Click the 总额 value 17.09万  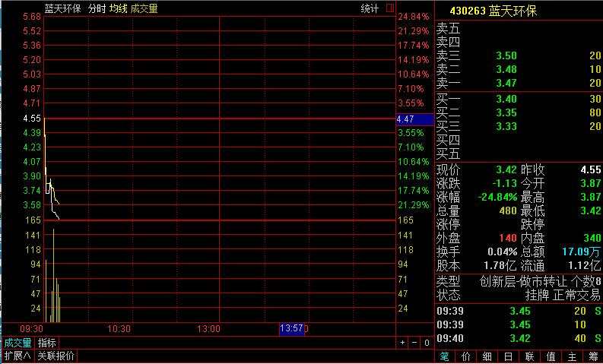(x=581, y=252)
